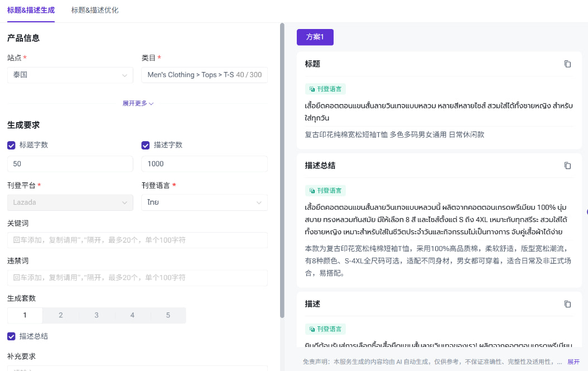Focus the 标题字数 field showing 50

(70, 164)
